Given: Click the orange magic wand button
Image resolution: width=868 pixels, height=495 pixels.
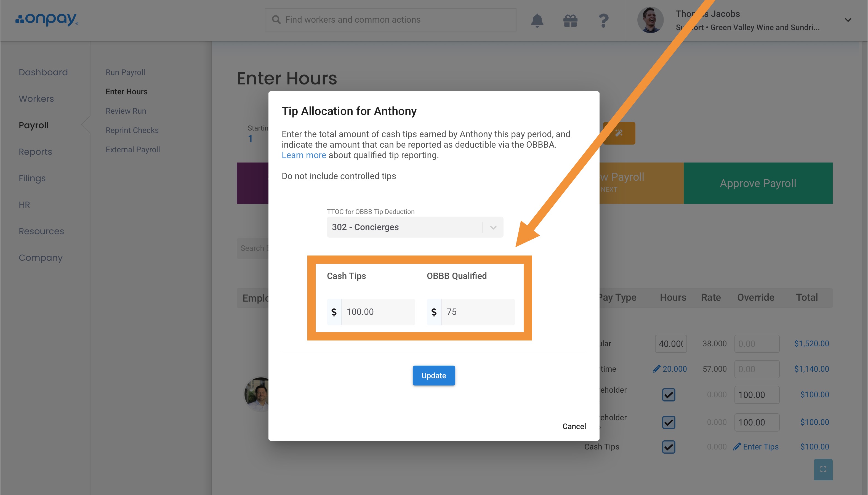Looking at the screenshot, I should 619,133.
